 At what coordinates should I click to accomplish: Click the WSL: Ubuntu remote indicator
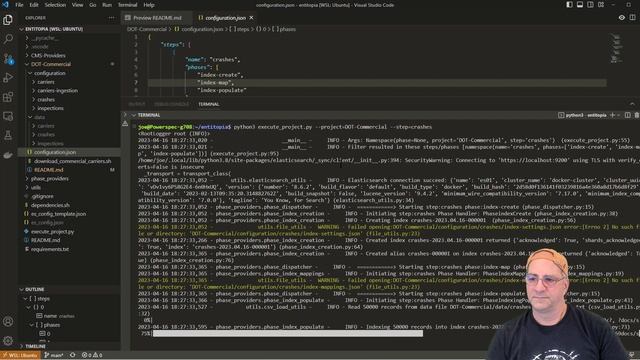(20, 355)
